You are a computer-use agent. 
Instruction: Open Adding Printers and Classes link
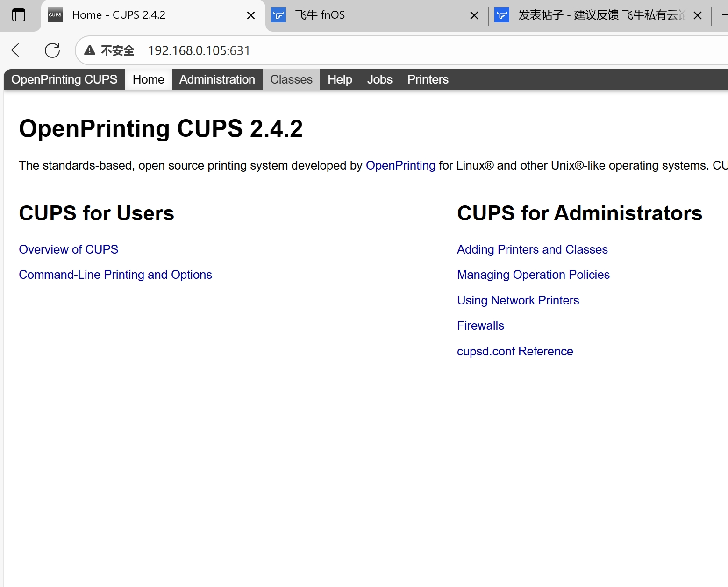coord(532,249)
